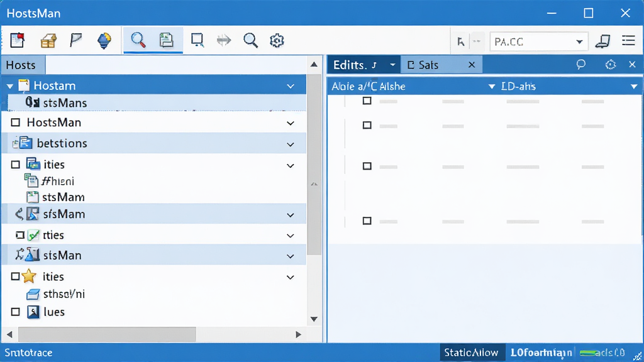Click the Hosts panel scroll-down arrow
This screenshot has width=644, height=362.
[x=314, y=319]
